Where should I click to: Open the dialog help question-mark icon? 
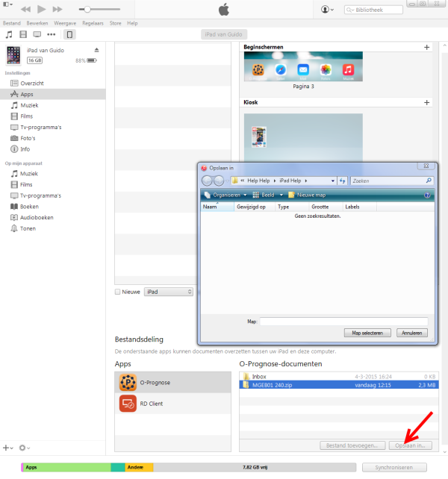[x=427, y=195]
